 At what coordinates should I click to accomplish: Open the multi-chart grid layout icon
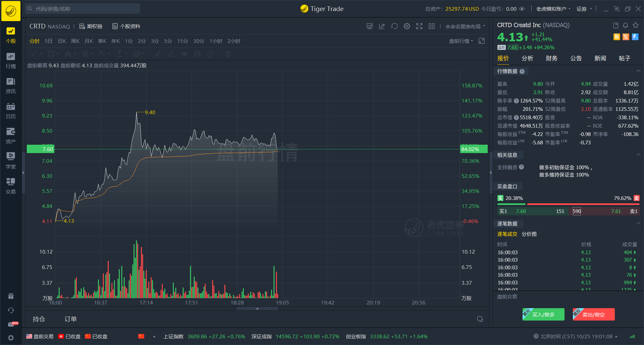432,26
